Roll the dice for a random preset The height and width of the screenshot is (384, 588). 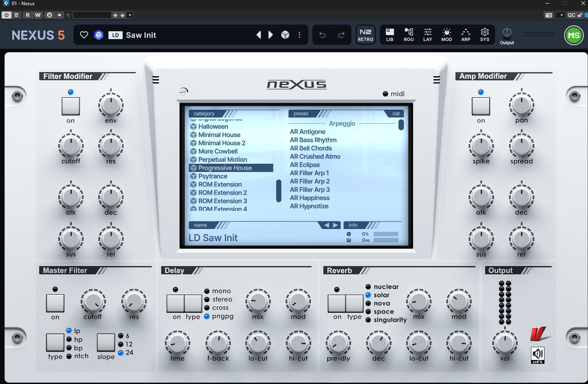click(286, 35)
